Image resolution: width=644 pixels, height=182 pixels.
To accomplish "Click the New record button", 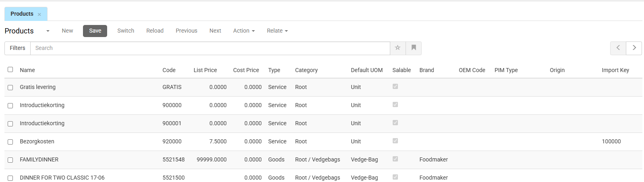I will click(x=67, y=31).
